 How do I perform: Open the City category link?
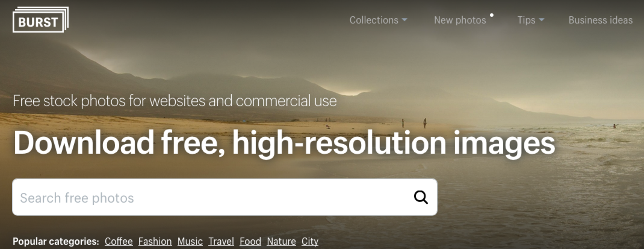pos(310,241)
